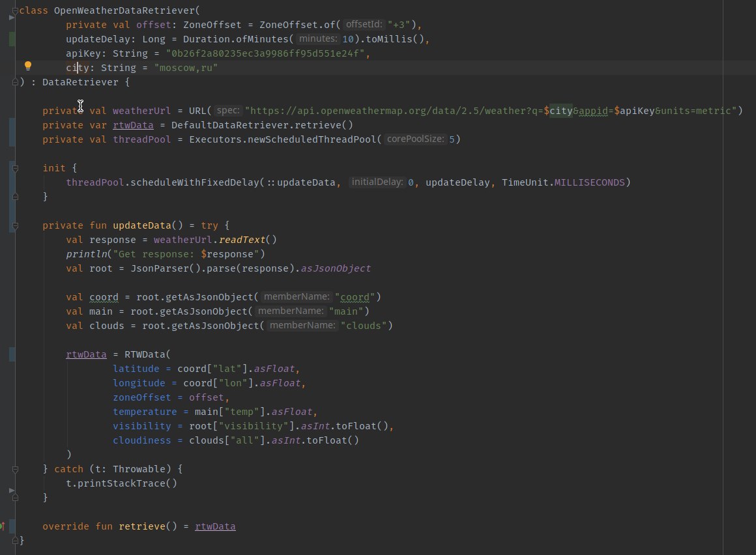
Task: Click JsonParser() constructor call
Action: (166, 268)
